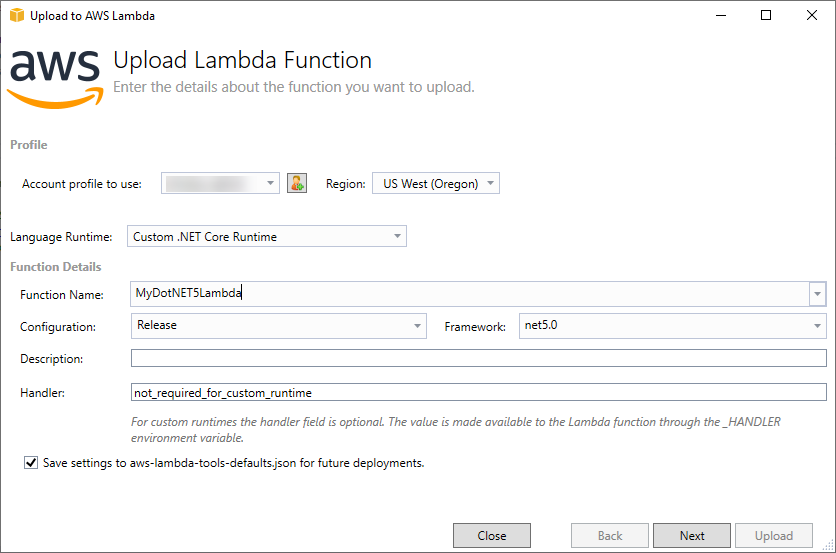The height and width of the screenshot is (553, 836).
Task: Expand the Configuration dropdown set to Release
Action: 279,326
